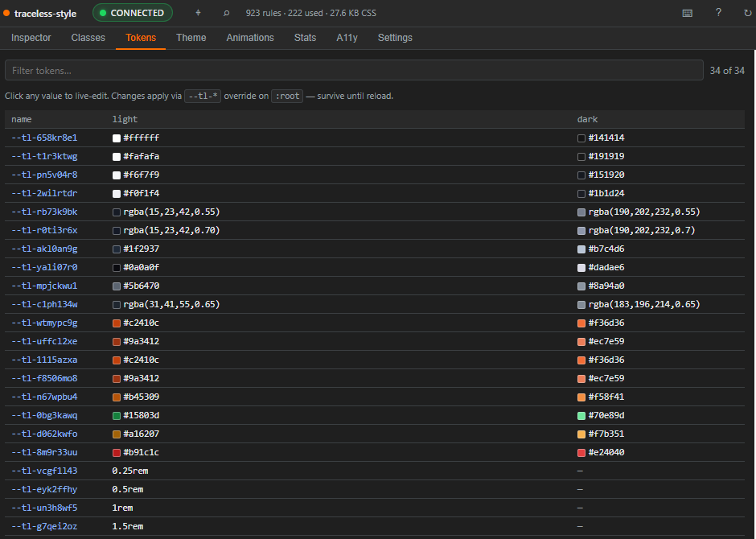
Task: Click token name --tl-658kr8e1
Action: pos(44,138)
